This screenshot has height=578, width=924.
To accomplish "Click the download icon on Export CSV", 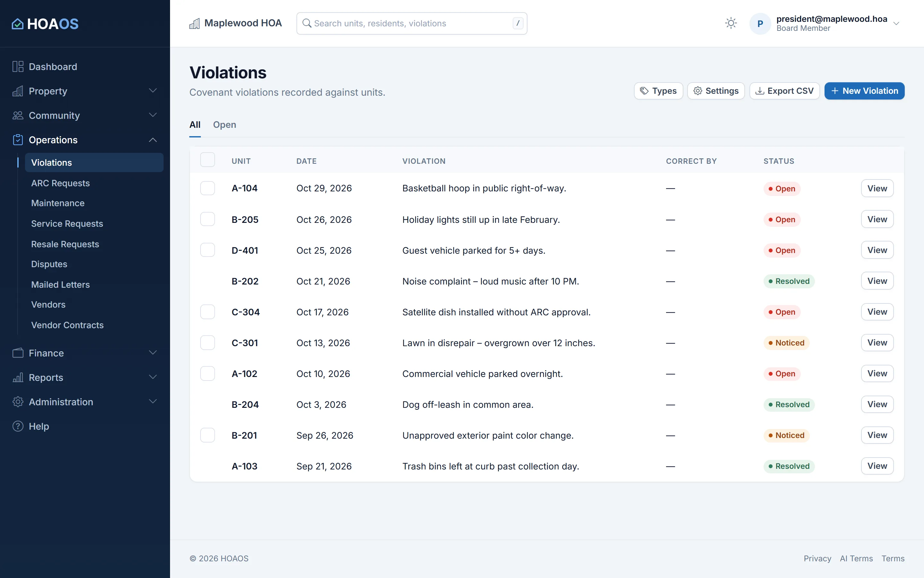I will [760, 91].
